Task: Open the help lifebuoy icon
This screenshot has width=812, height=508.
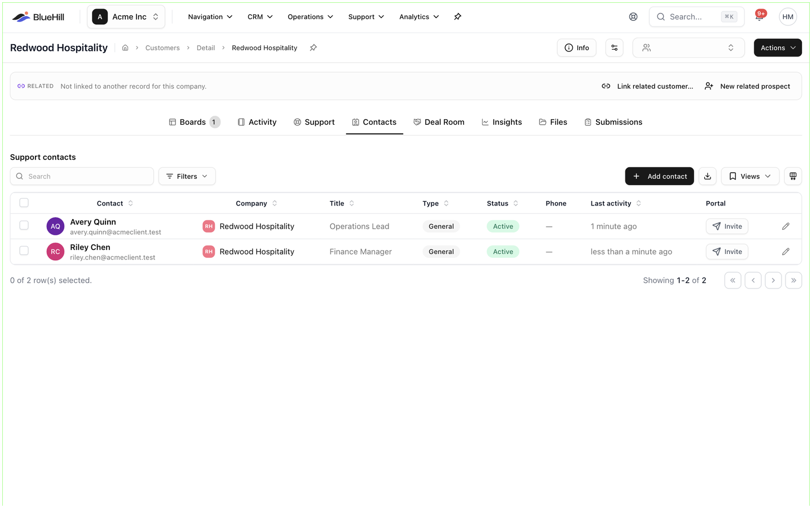Action: point(633,17)
